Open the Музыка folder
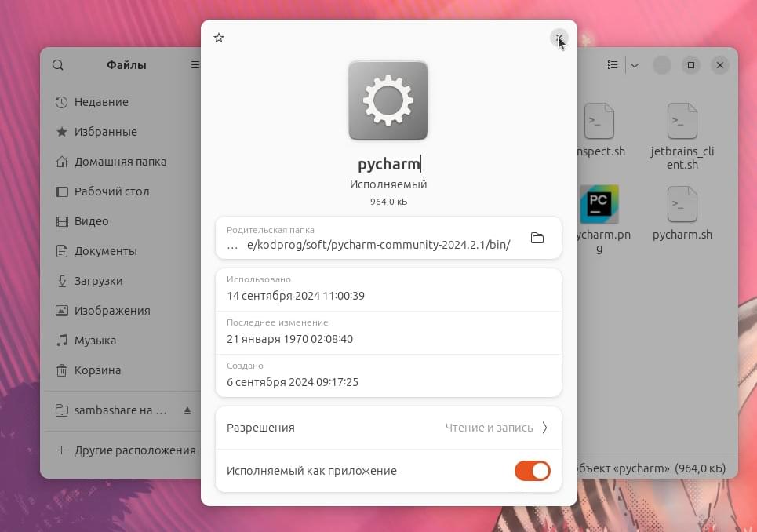This screenshot has height=532, width=757. point(95,341)
